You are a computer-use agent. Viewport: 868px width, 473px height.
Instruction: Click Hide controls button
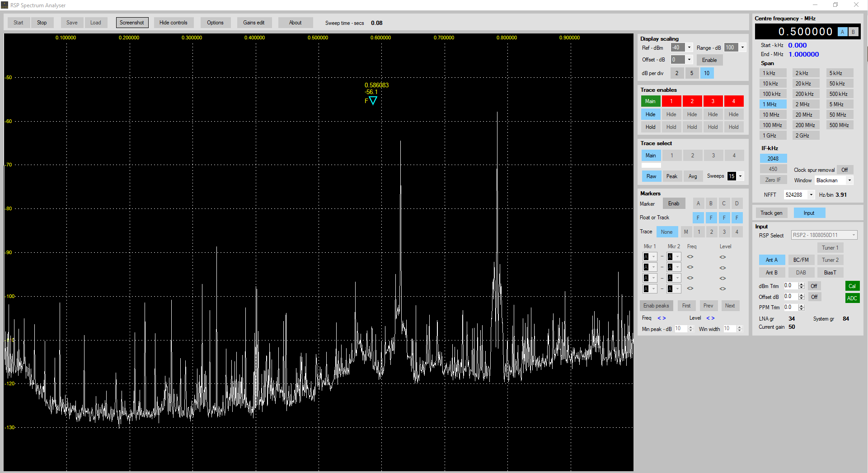[x=174, y=23]
